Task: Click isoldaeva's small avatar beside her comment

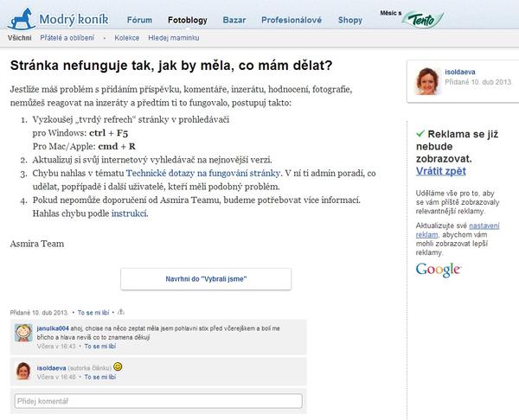Action: [23, 370]
